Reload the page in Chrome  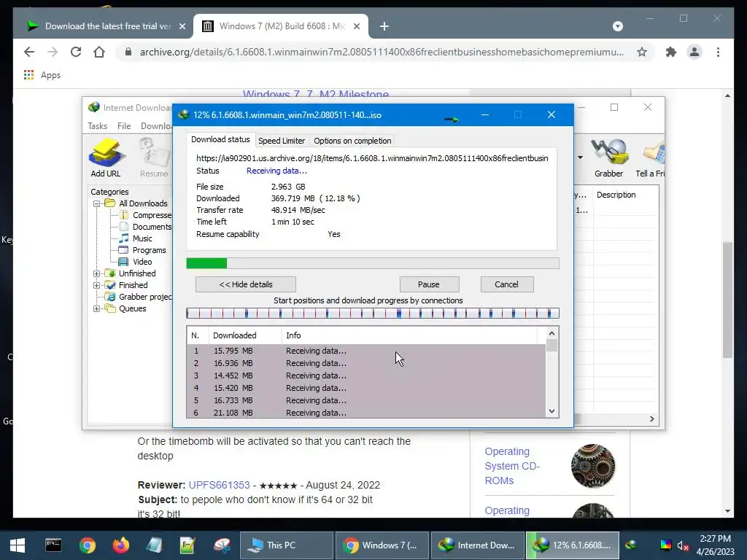point(76,52)
